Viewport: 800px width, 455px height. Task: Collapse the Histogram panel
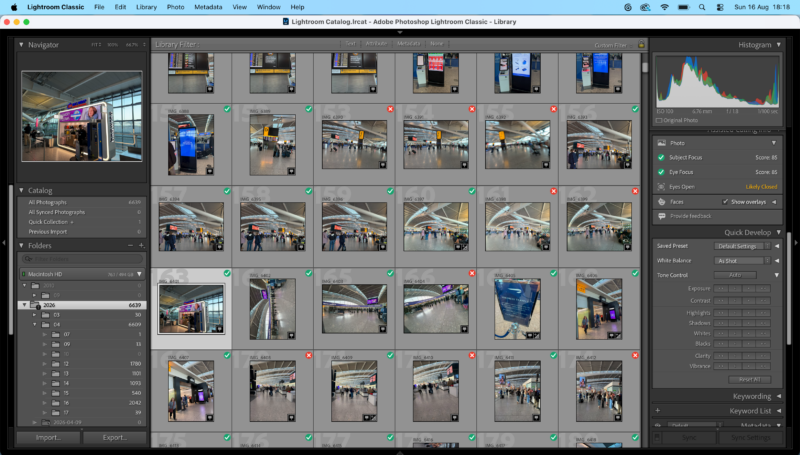pyautogui.click(x=779, y=45)
